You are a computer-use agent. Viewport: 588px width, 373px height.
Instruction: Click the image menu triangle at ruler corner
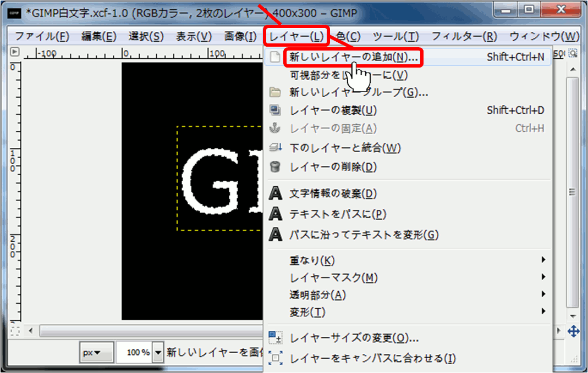(15, 53)
